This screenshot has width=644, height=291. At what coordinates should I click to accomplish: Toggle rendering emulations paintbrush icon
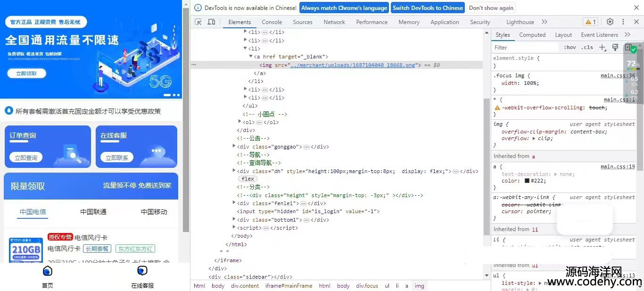[x=615, y=47]
